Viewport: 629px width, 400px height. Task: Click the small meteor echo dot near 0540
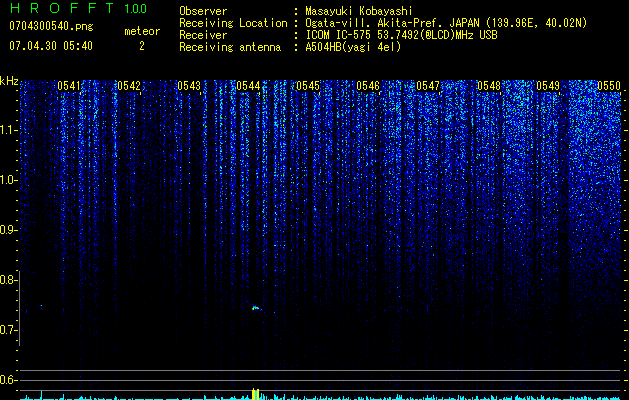(x=41, y=306)
